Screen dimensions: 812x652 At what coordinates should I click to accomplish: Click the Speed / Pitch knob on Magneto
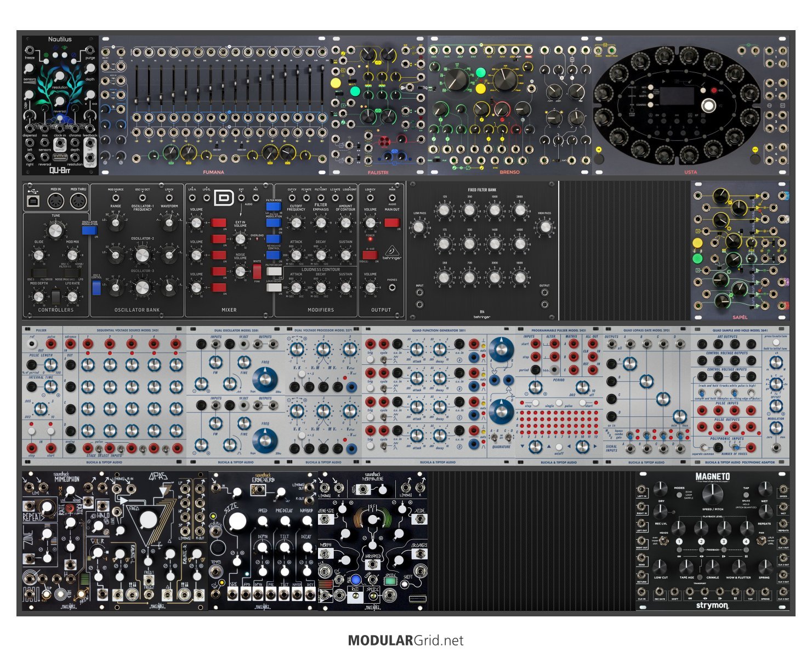(712, 494)
